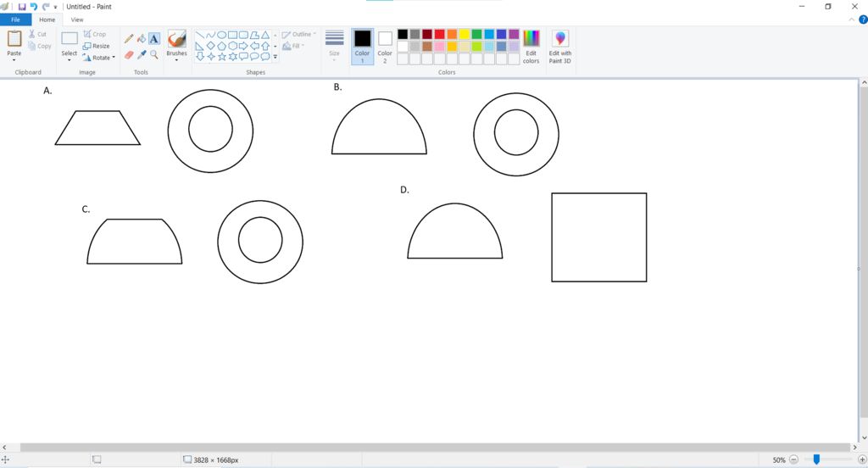The image size is (868, 468).
Task: Select the Eraser tool
Action: click(129, 54)
